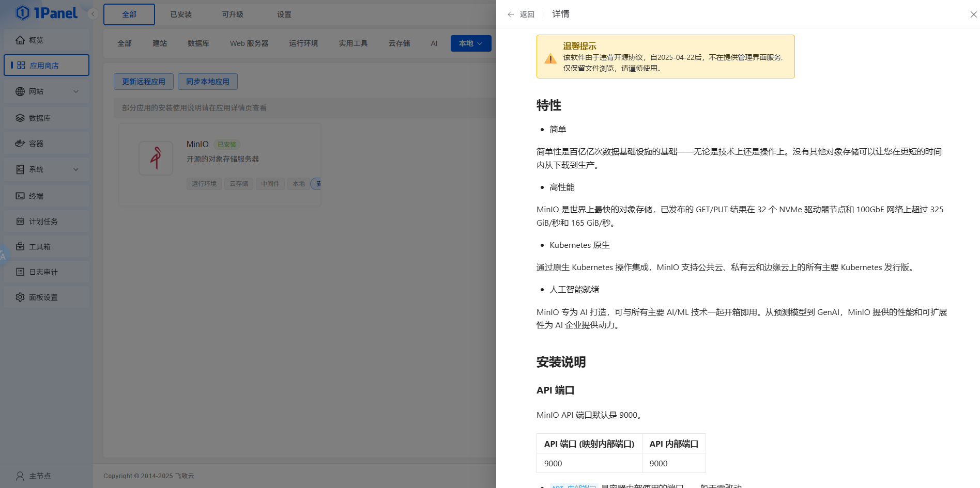
Task: Select the 应用商店 grid icon
Action: pyautogui.click(x=21, y=65)
